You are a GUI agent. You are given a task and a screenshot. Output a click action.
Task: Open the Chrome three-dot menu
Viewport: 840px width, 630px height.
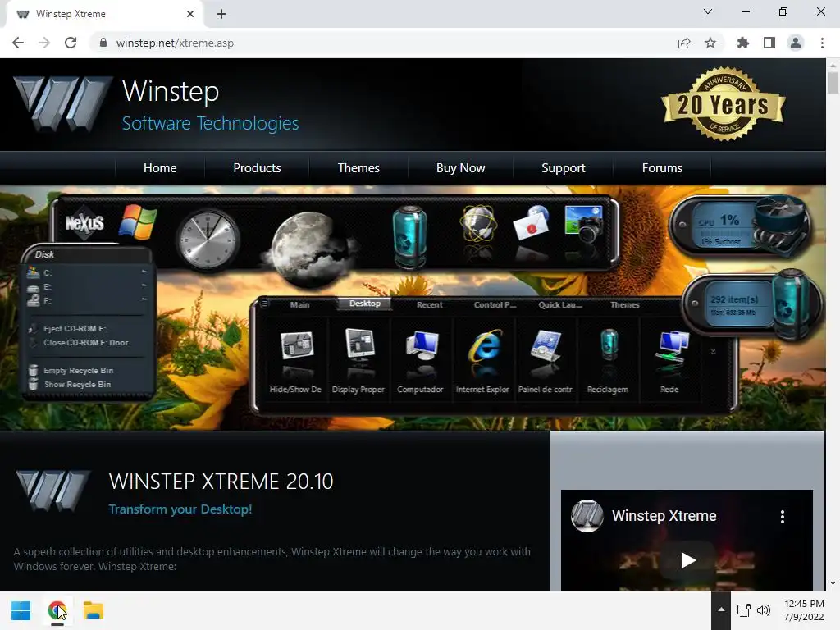click(822, 43)
